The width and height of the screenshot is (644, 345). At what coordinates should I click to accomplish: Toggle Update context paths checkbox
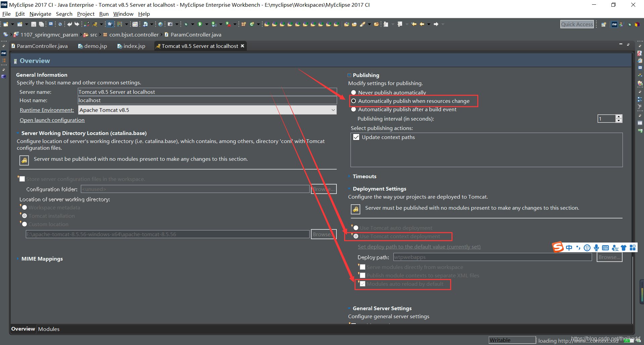coord(356,137)
